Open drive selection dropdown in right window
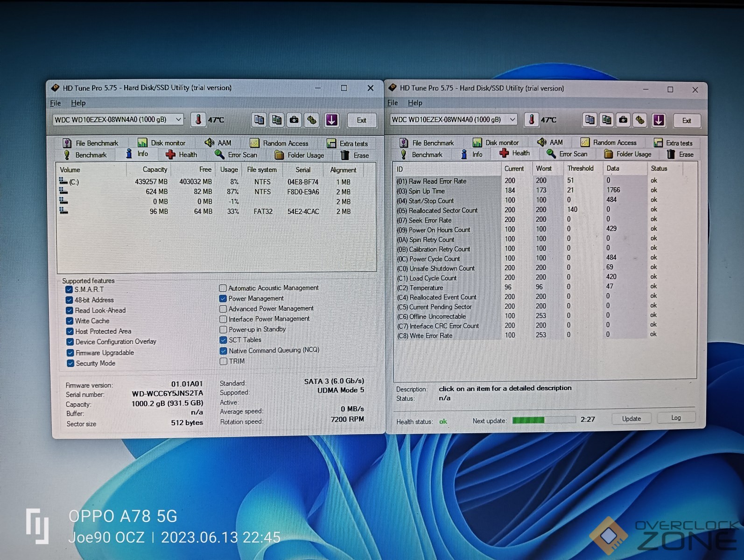 [454, 120]
